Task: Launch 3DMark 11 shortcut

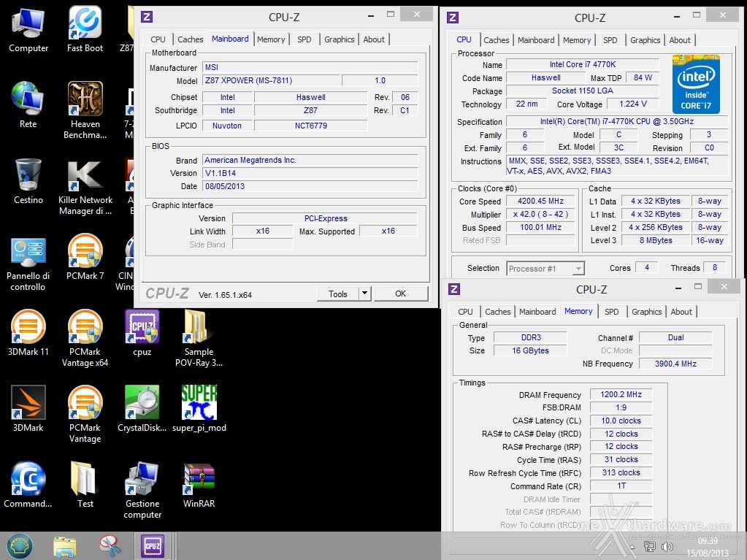Action: coord(28,334)
